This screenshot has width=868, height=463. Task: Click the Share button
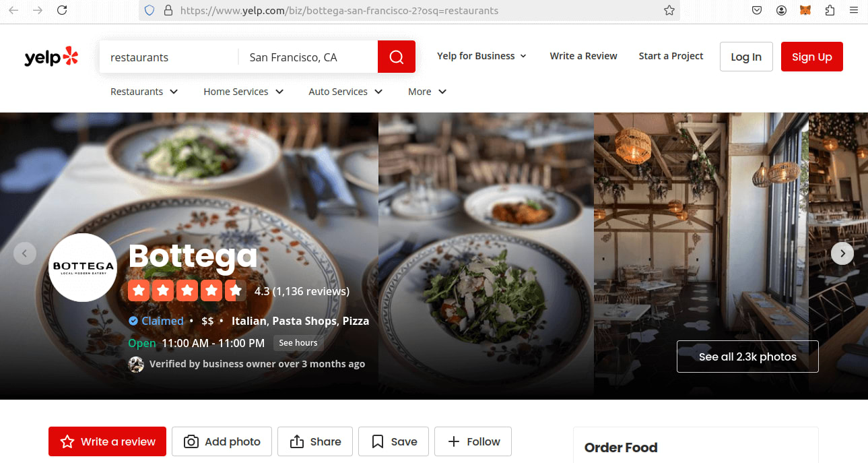tap(315, 441)
